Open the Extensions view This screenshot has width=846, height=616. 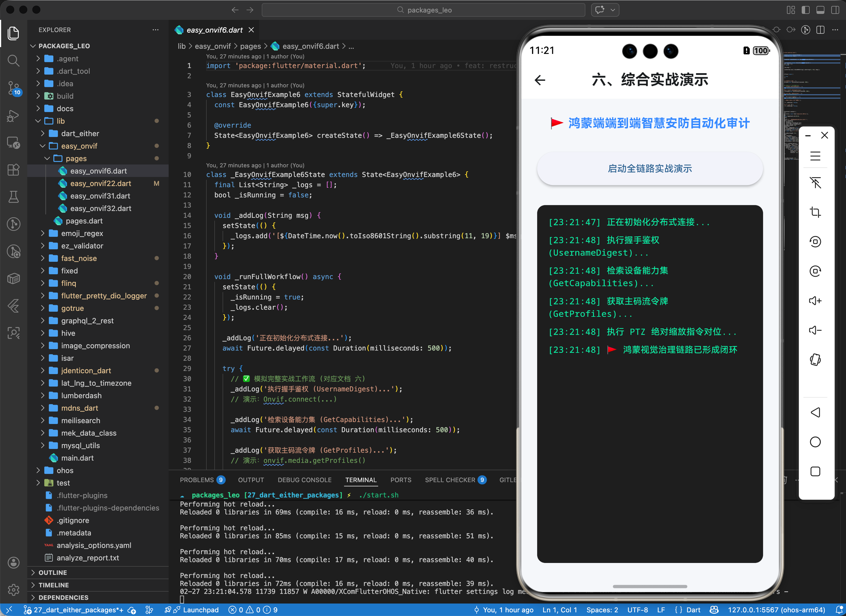[13, 170]
